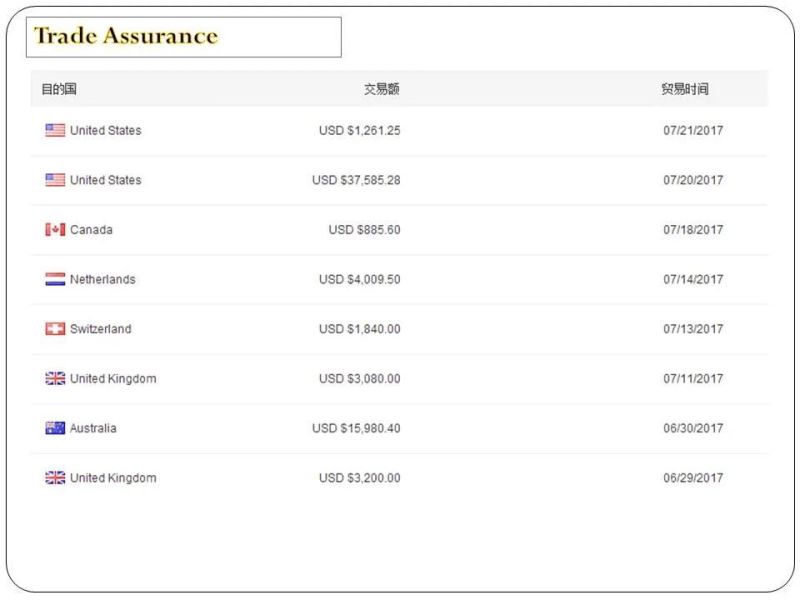Click the US flag beside USD $37,585.28
This screenshot has height=600, width=800.
pyautogui.click(x=55, y=180)
